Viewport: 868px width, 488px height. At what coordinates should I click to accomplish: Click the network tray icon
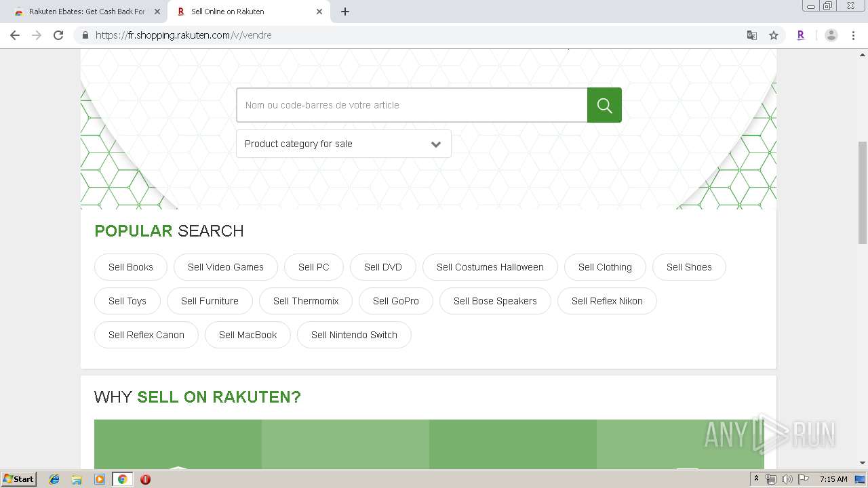click(x=771, y=479)
